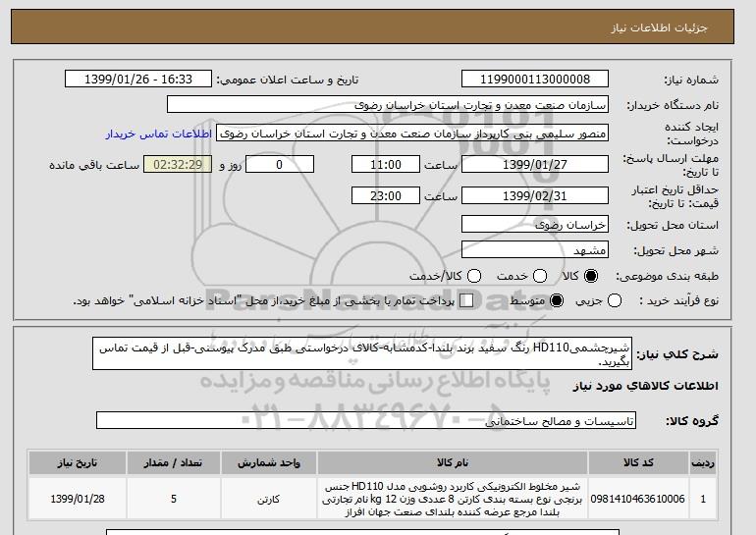756x535 pixels.
Task: Click the request creator name field
Action: click(412, 134)
